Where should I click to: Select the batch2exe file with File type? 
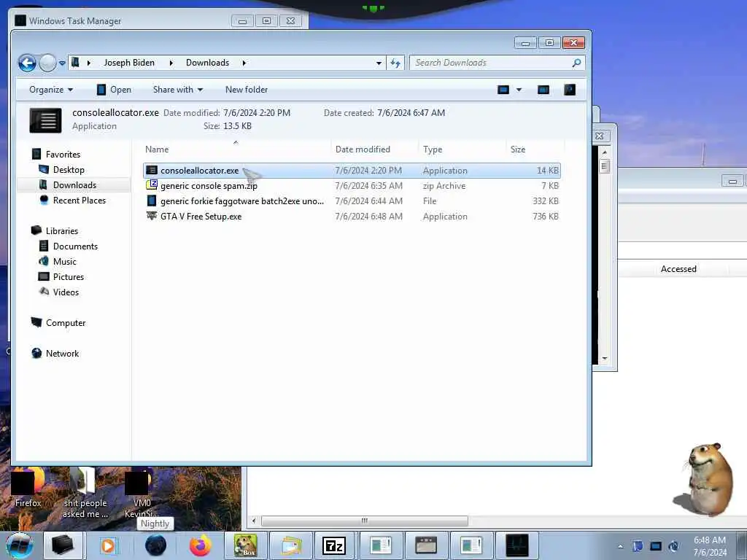point(352,201)
